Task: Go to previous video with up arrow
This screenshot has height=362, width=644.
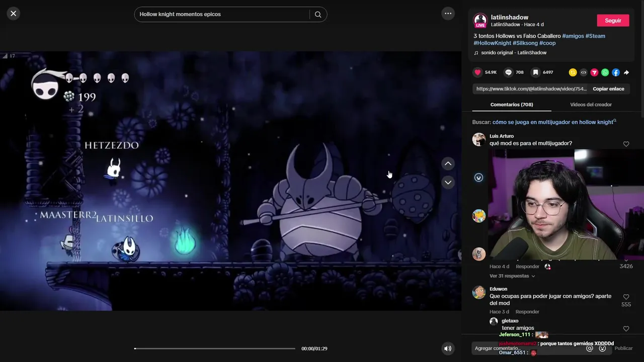Action: (448, 163)
